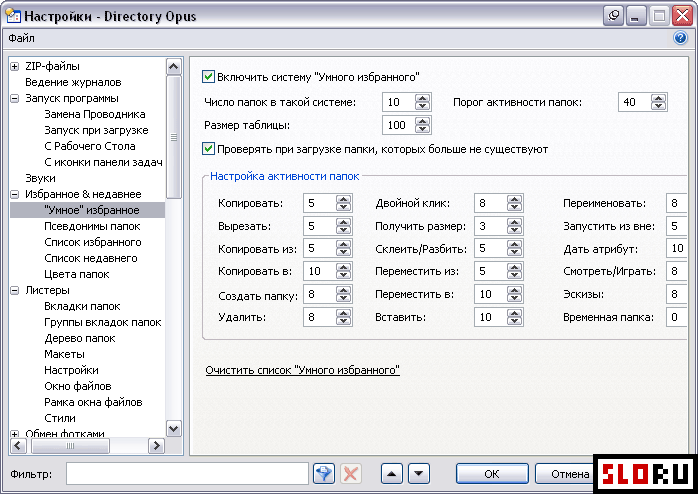698x494 pixels.
Task: Expand the Обмен фотками tree node
Action: pyautogui.click(x=15, y=434)
